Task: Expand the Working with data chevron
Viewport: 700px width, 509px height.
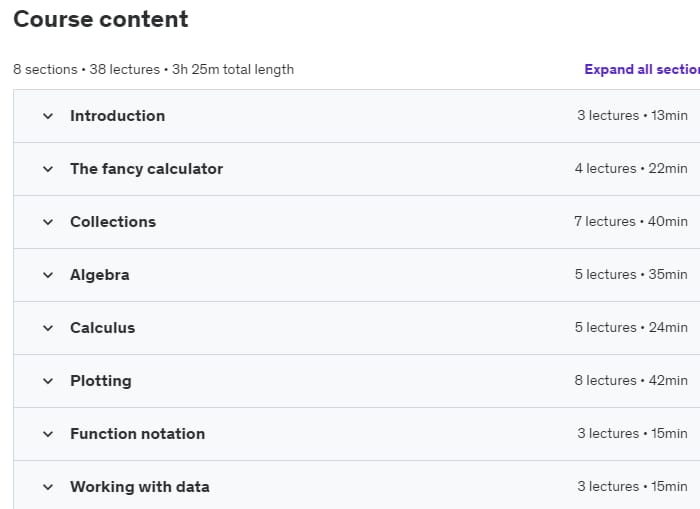Action: tap(48, 487)
